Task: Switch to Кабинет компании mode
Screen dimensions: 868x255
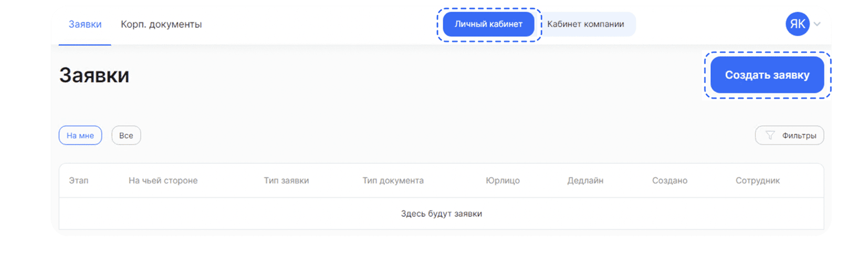Action: pyautogui.click(x=585, y=24)
